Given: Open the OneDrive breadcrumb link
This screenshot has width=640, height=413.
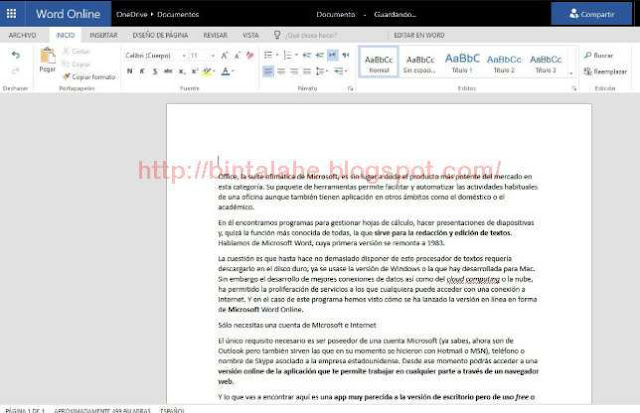Looking at the screenshot, I should 131,14.
